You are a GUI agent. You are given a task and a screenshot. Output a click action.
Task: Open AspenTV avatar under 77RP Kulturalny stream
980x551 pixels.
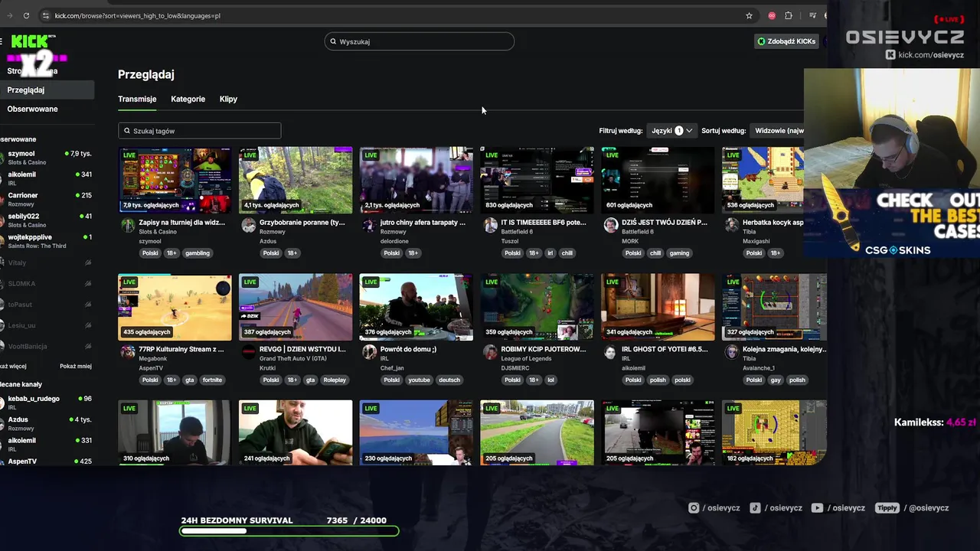128,352
